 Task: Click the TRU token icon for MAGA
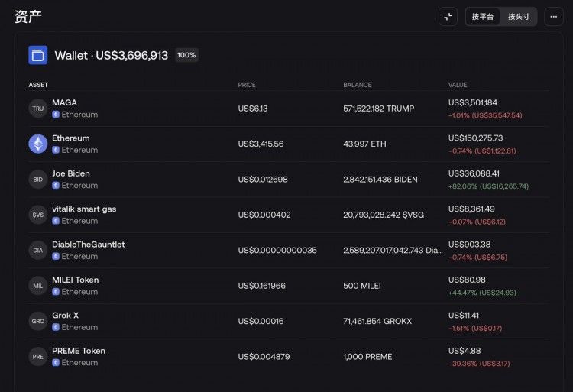38,109
